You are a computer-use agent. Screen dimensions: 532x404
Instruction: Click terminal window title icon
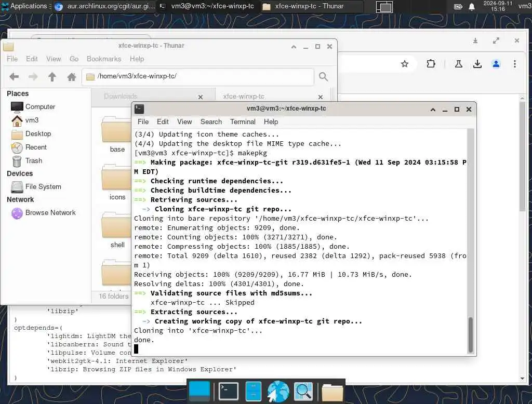tap(139, 109)
